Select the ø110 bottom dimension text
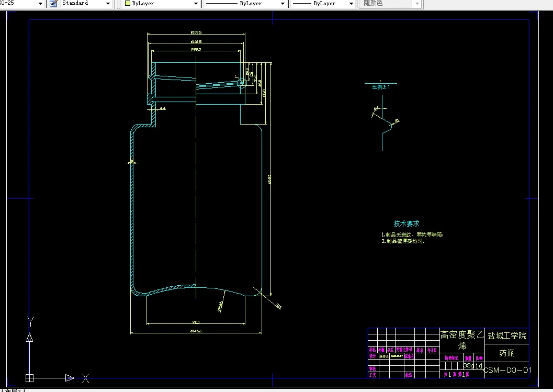Image resolution: width=553 pixels, height=392 pixels. pyautogui.click(x=196, y=322)
